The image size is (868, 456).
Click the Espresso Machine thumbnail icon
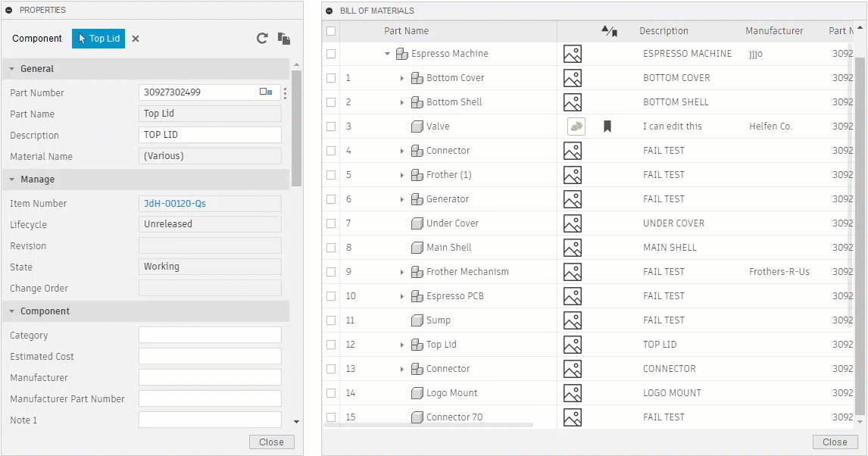click(573, 54)
